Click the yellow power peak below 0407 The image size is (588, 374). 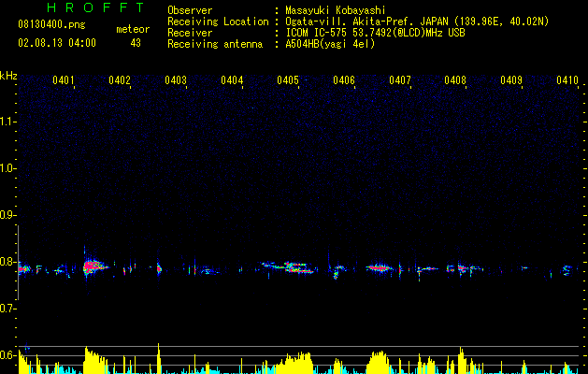(380, 363)
